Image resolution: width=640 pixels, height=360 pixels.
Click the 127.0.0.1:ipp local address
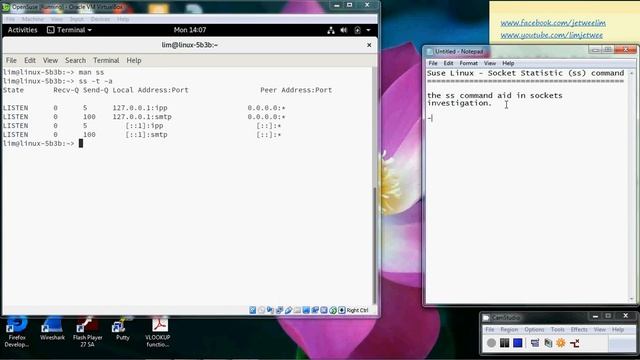coord(140,108)
